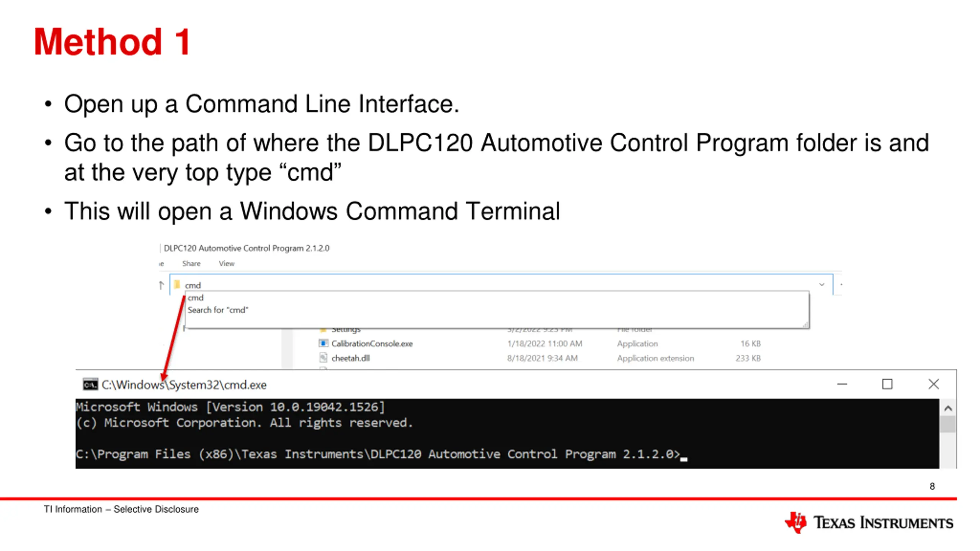This screenshot has height=551, width=980.
Task: Click the C:\Windows\System32\cmd.exe window title
Action: [x=184, y=385]
